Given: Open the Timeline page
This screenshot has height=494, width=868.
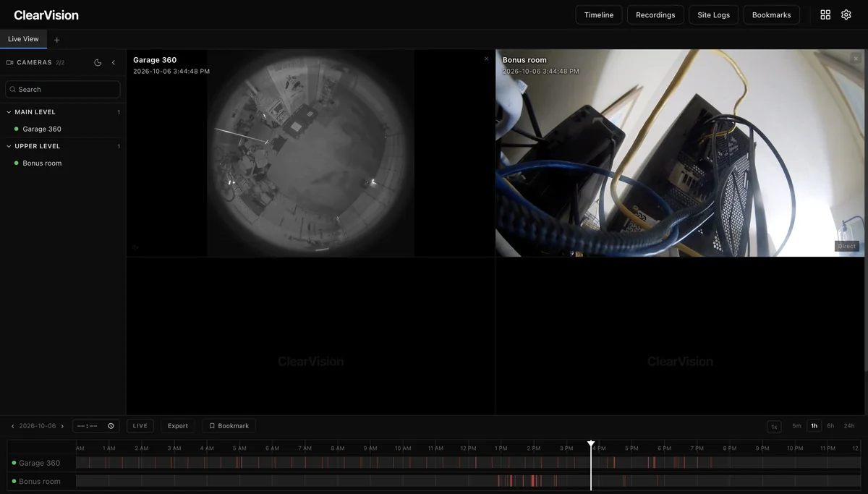Looking at the screenshot, I should [x=599, y=14].
